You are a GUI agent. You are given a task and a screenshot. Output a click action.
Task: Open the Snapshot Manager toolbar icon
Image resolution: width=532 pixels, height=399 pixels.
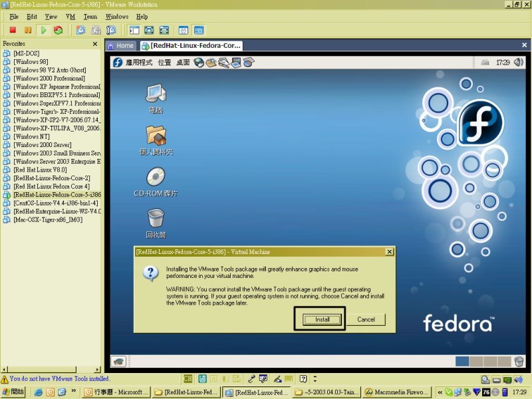click(111, 30)
